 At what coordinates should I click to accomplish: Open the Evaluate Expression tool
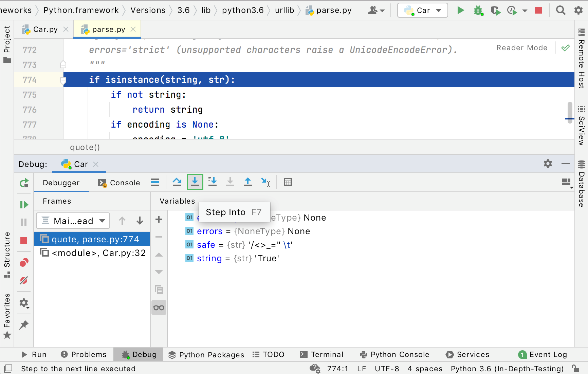click(288, 182)
